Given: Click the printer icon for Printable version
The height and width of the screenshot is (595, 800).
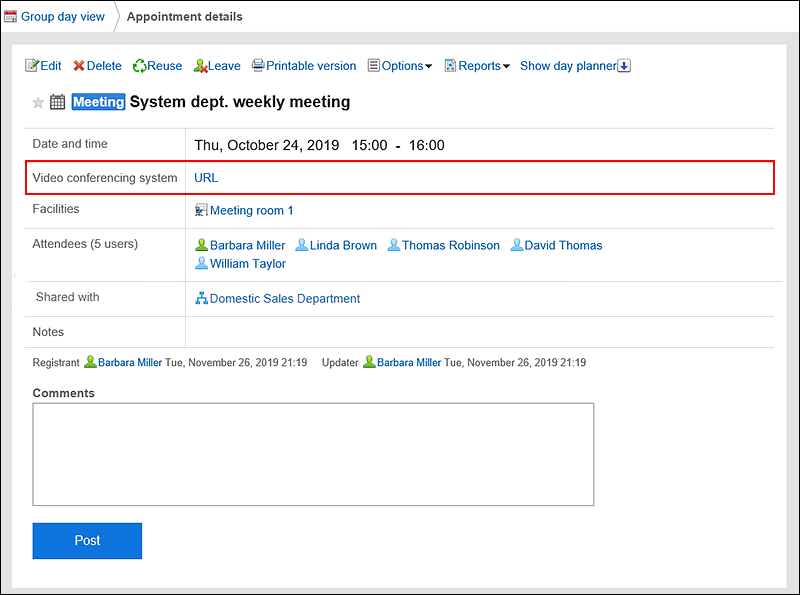Looking at the screenshot, I should (259, 65).
